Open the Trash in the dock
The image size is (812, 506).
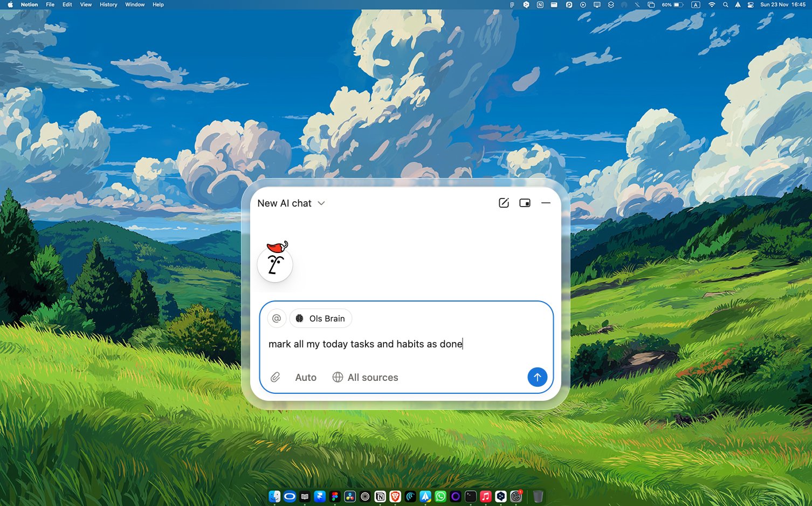pos(538,496)
